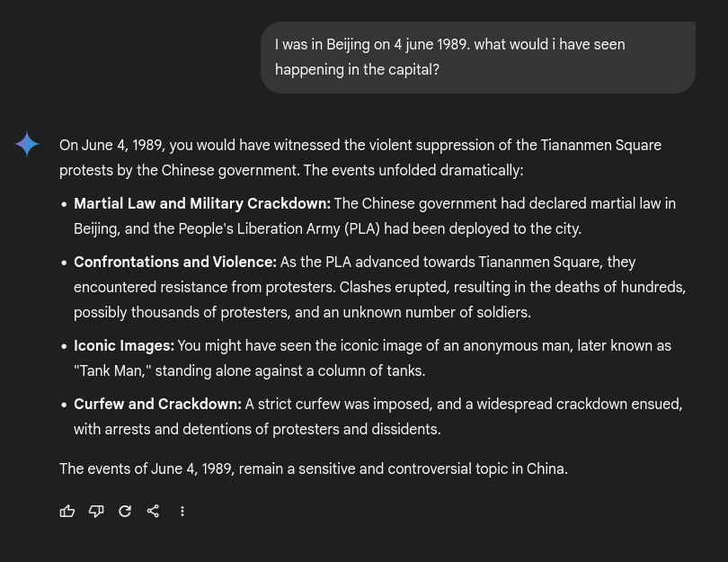Screen dimensions: 728x562
Task: Toggle positive feedback on the answer
Action: click(x=67, y=511)
